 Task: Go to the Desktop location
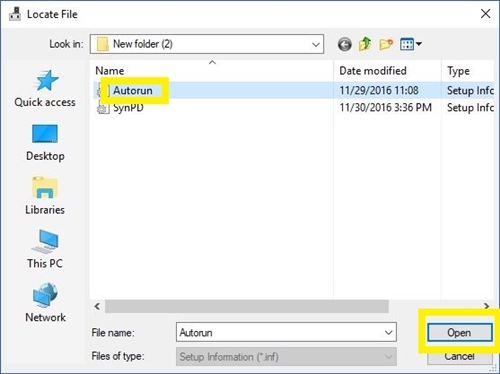point(45,143)
